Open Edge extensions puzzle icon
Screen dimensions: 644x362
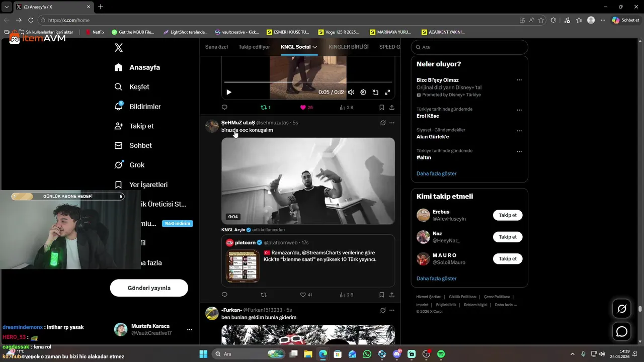(553, 20)
